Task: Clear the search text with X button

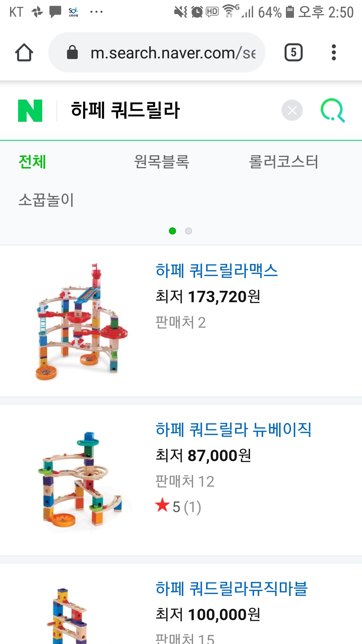Action: [x=292, y=110]
